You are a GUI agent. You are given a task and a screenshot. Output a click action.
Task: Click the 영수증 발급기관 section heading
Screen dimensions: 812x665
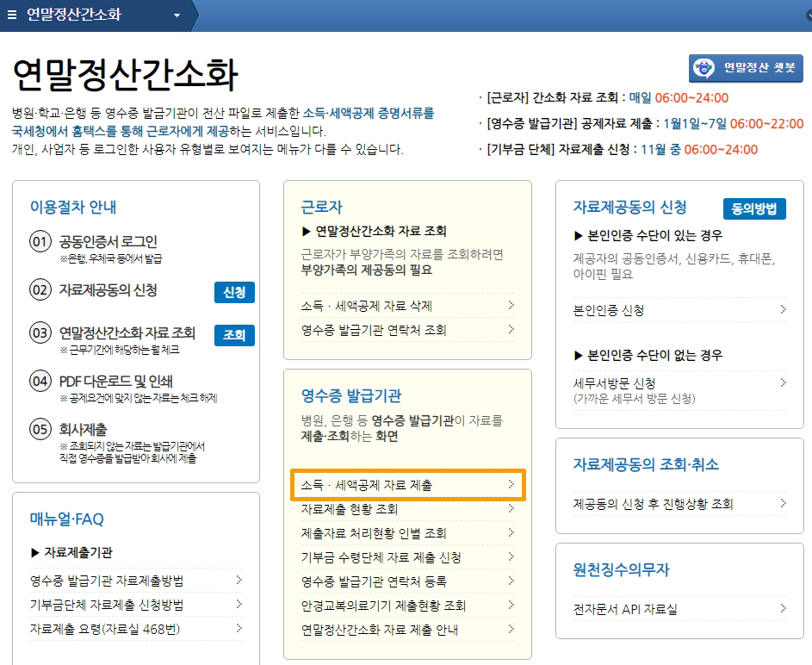pos(351,395)
